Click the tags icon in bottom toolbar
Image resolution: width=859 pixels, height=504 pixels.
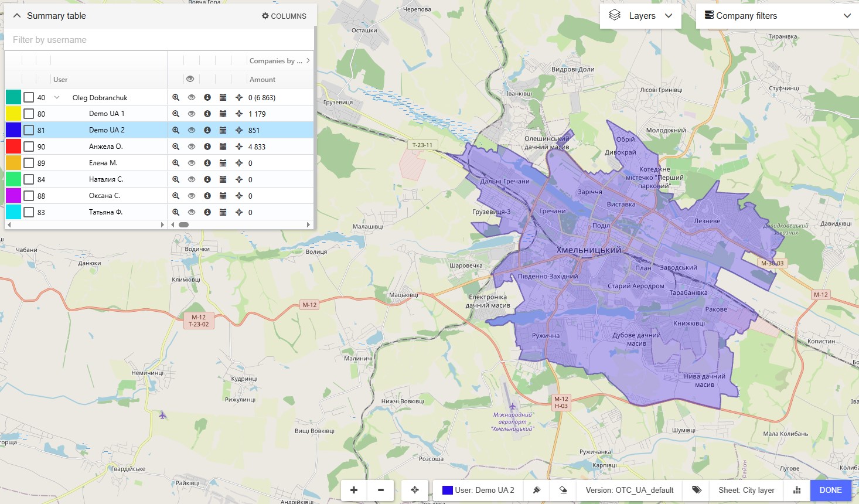coord(697,491)
